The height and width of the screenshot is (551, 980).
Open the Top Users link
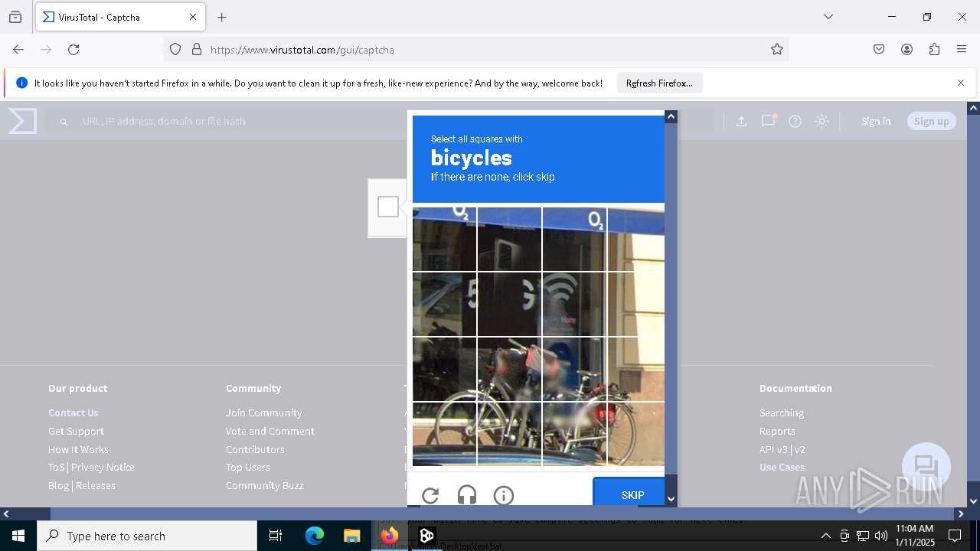(x=248, y=467)
